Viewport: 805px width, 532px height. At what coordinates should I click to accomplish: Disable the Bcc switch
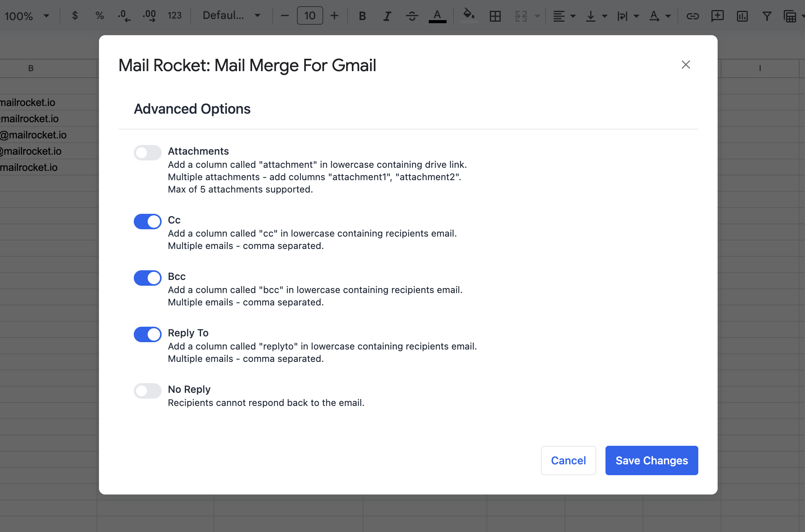[147, 278]
